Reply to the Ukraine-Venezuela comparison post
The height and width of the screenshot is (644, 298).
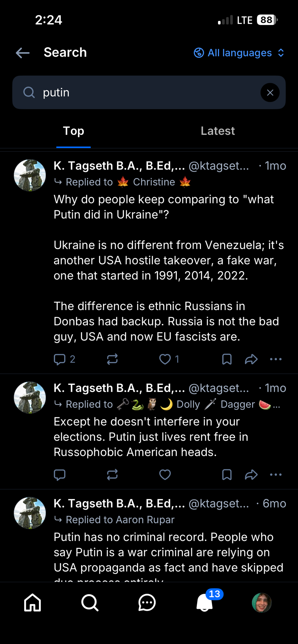[60, 359]
